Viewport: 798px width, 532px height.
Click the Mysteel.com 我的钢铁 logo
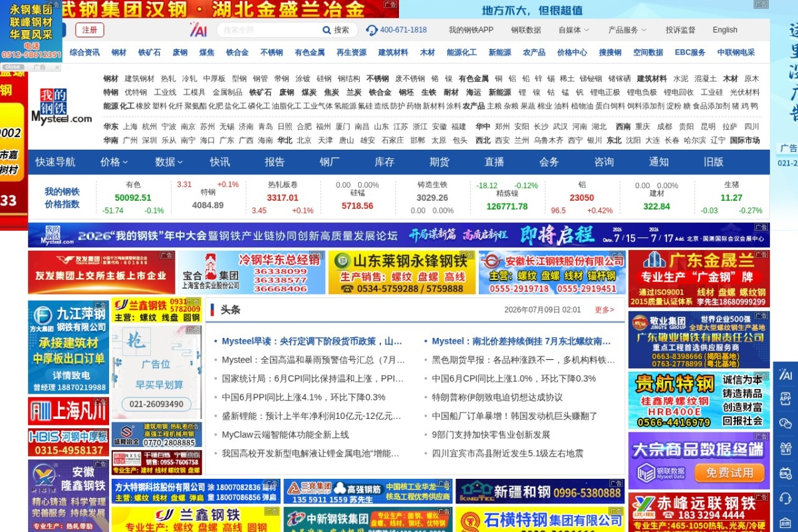pos(61,106)
